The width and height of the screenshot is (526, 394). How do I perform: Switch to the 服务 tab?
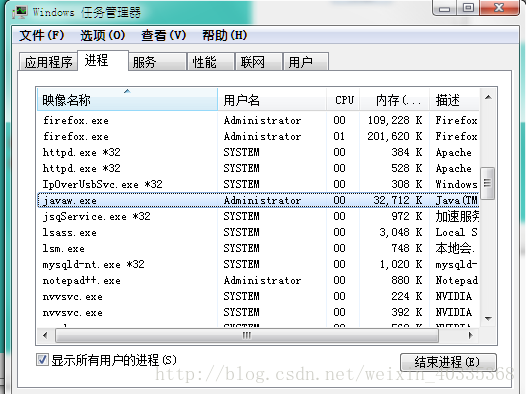point(157,62)
